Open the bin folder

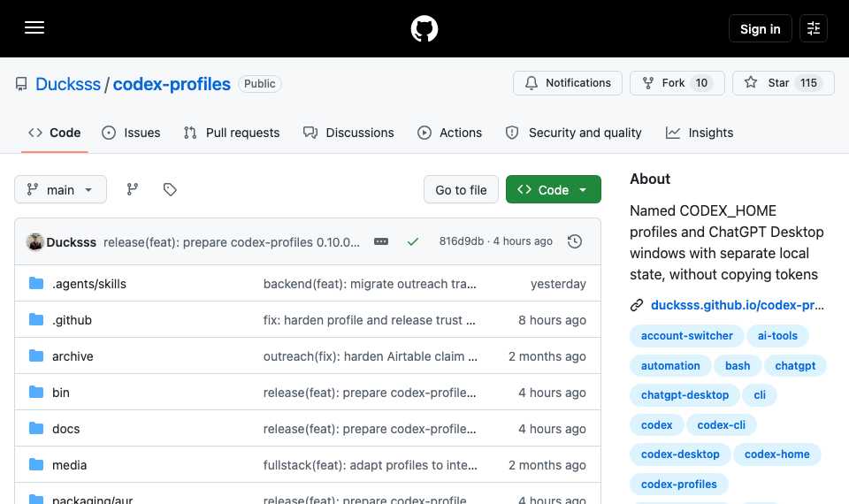pos(61,393)
